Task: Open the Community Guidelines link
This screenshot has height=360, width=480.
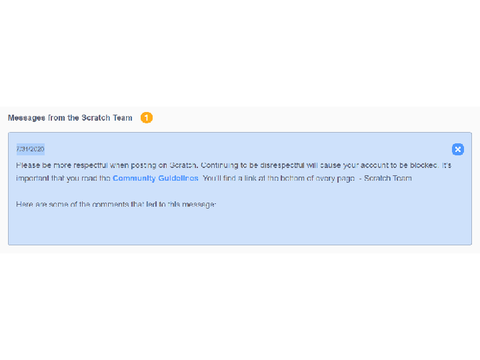Action: 155,178
